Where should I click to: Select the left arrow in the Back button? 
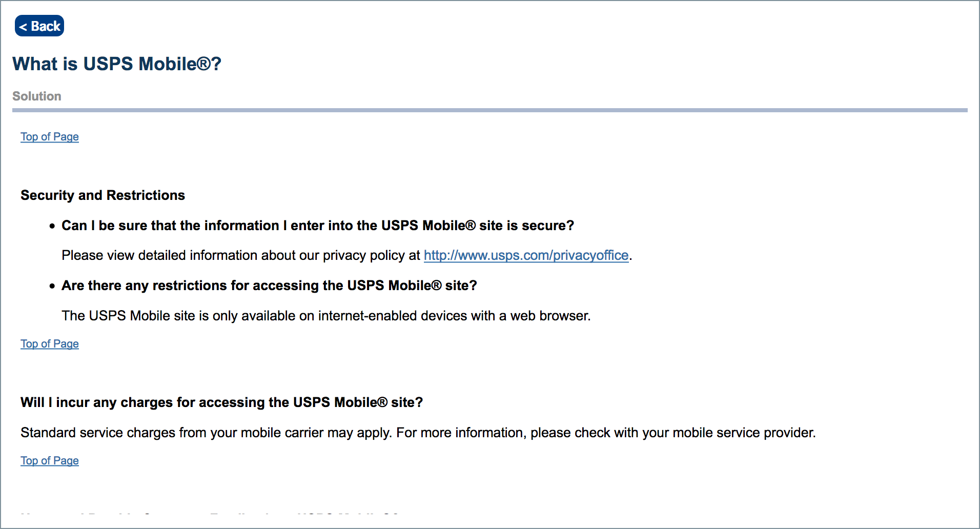point(25,26)
